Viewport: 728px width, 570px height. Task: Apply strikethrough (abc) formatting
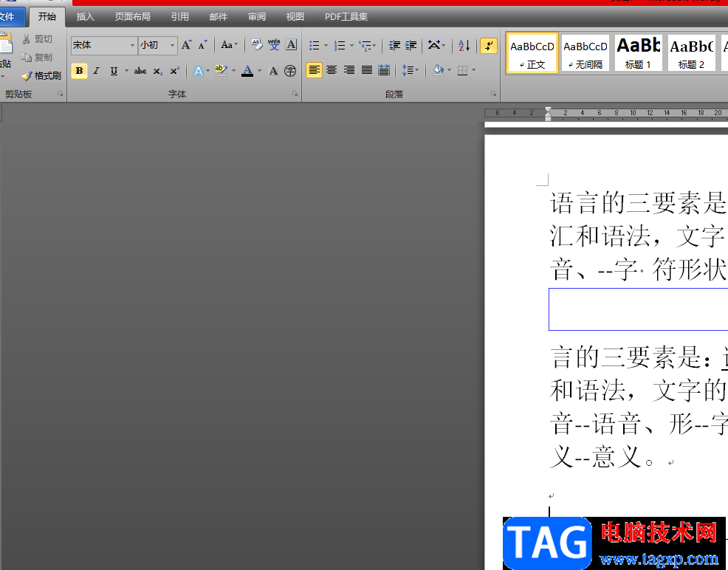(140, 71)
